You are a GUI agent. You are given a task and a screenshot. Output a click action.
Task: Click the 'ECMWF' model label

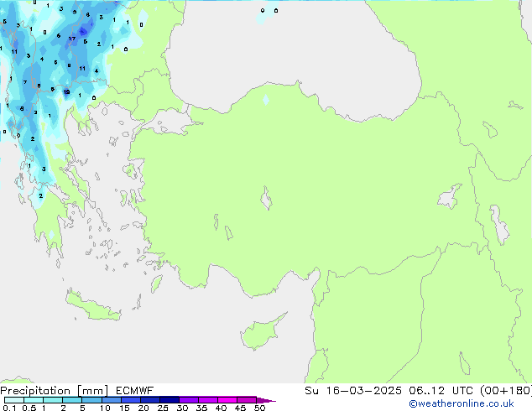135,391
